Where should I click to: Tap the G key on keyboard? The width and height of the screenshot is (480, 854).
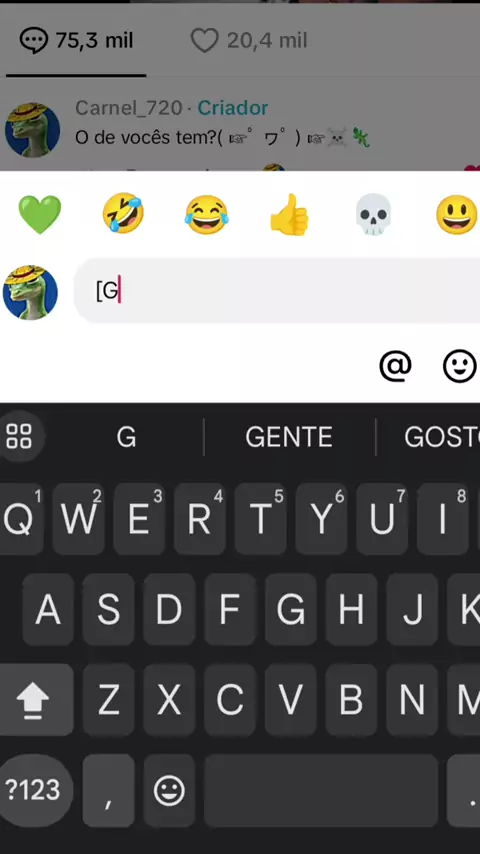[290, 609]
